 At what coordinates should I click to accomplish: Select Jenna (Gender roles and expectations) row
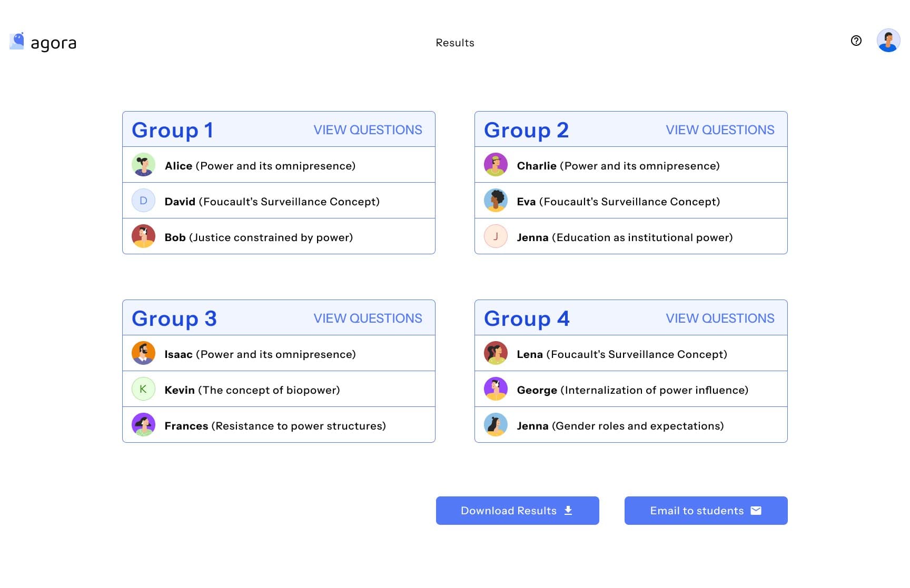631,425
